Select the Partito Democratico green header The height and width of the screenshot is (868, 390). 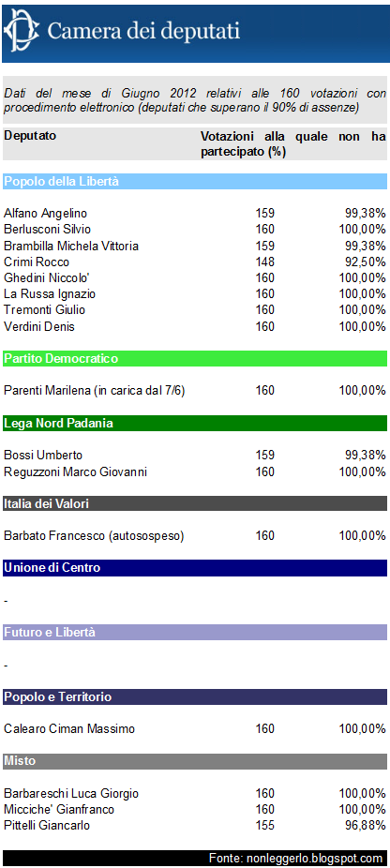pyautogui.click(x=195, y=359)
